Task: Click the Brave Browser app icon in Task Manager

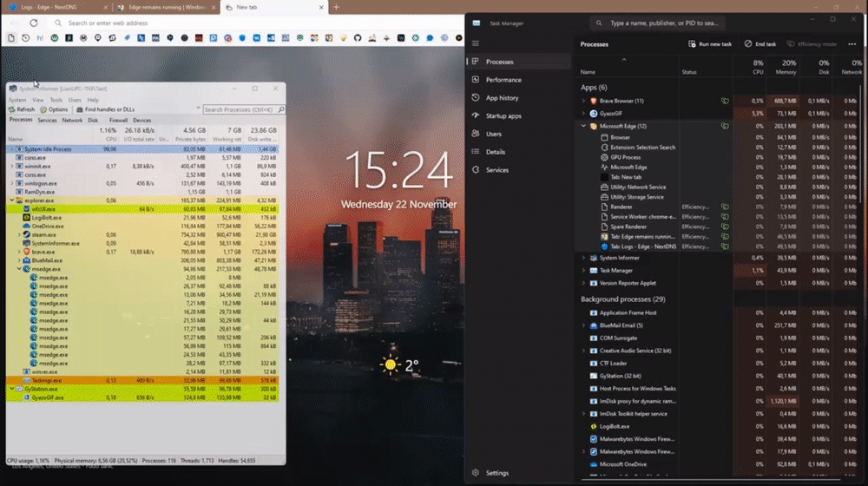Action: [594, 101]
